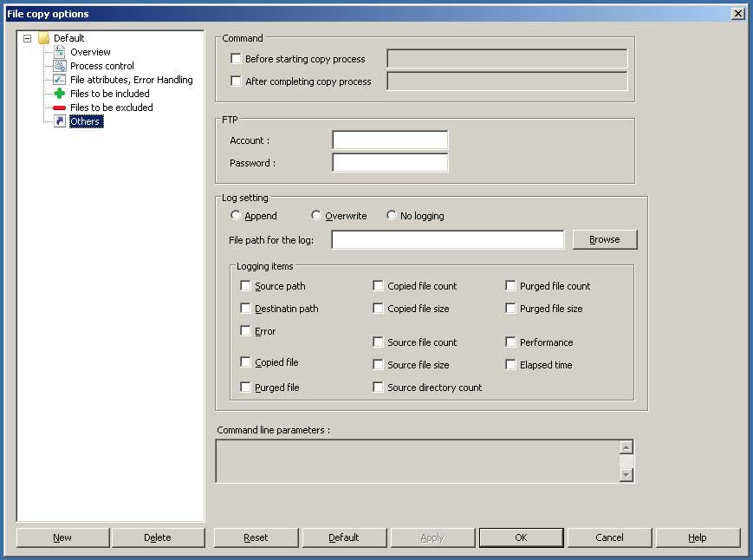
Task: Tick the Elapsed time checkbox
Action: 511,365
